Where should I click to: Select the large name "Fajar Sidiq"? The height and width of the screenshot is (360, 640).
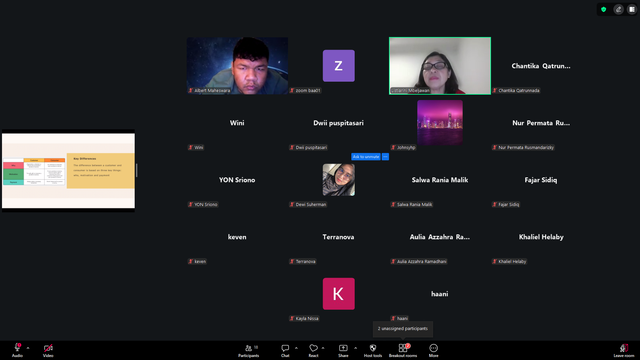(x=541, y=180)
